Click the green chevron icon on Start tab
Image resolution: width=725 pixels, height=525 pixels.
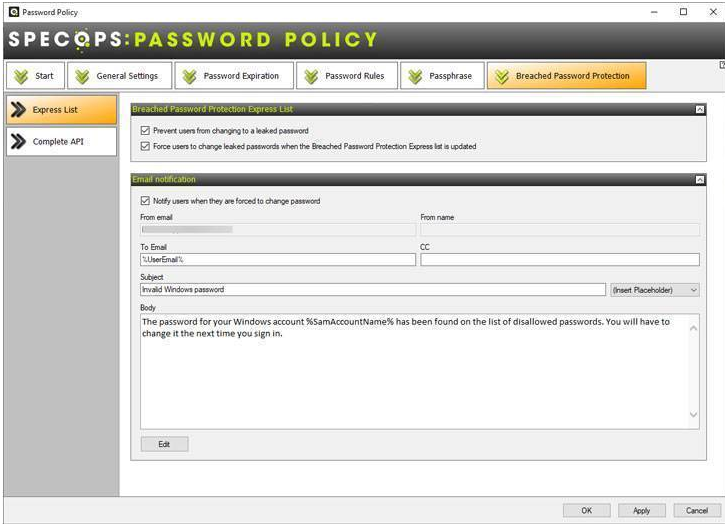pos(22,76)
